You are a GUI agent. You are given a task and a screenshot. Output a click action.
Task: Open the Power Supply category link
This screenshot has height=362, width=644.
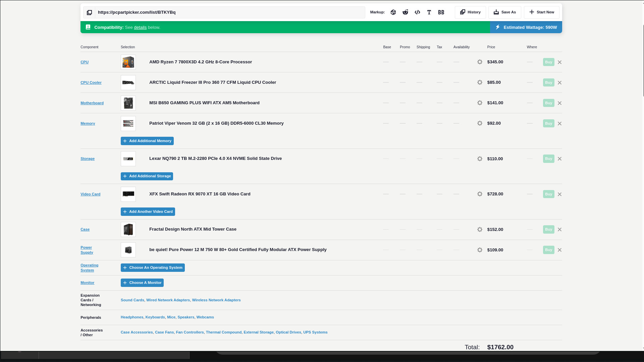coord(87,250)
